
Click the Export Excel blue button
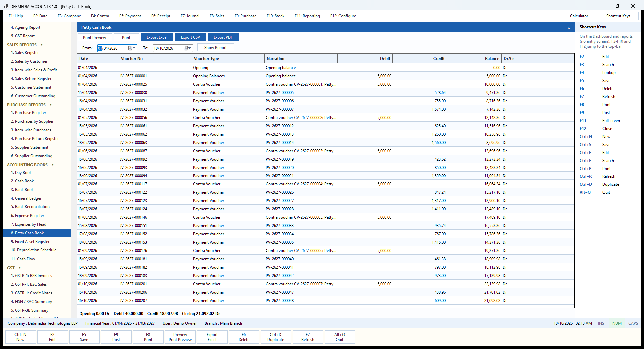(x=157, y=37)
